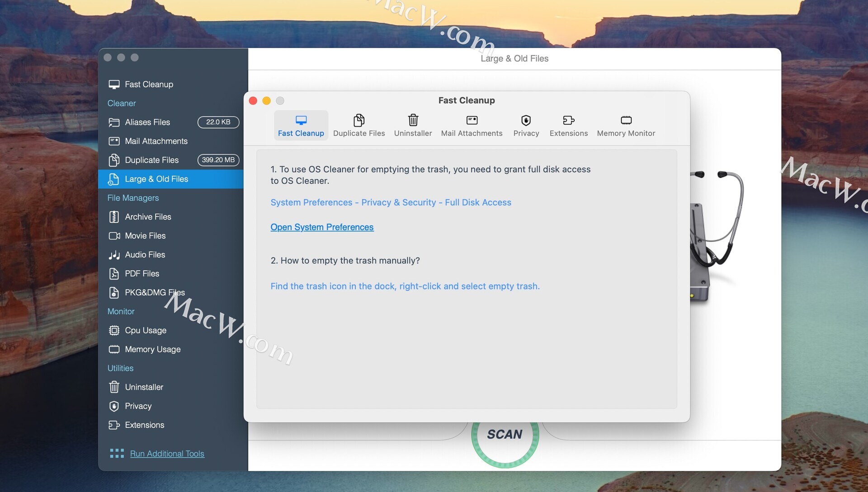Click the PDF Files document icon
The image size is (868, 492).
[x=114, y=274]
